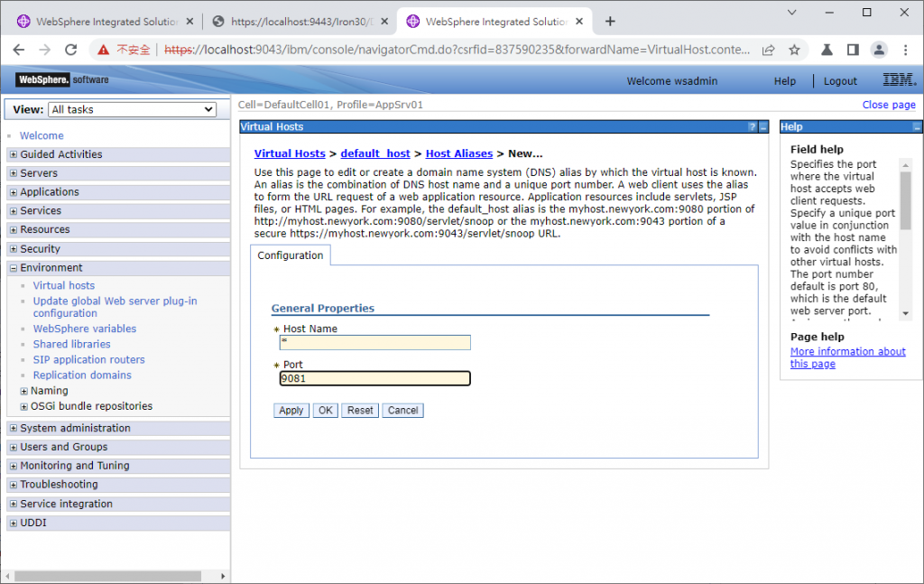Open Shared libraries
This screenshot has height=584, width=924.
[x=71, y=344]
